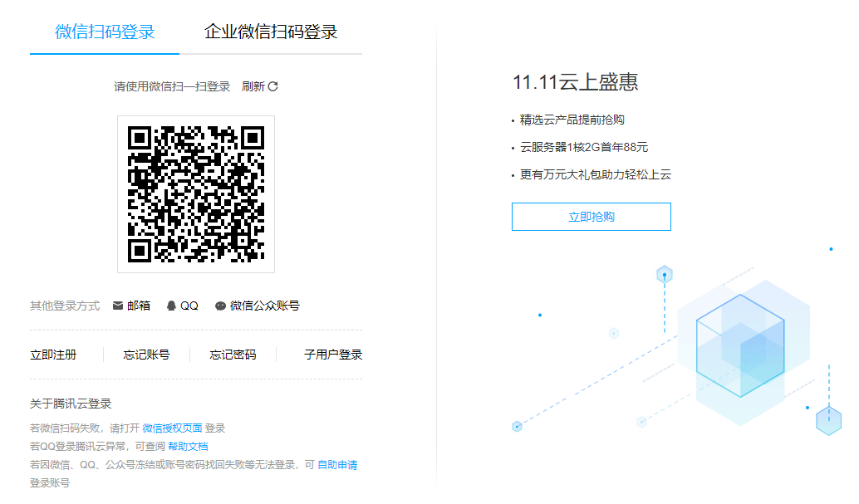The image size is (859, 504).
Task: Click 自助申请 link
Action: tap(337, 465)
